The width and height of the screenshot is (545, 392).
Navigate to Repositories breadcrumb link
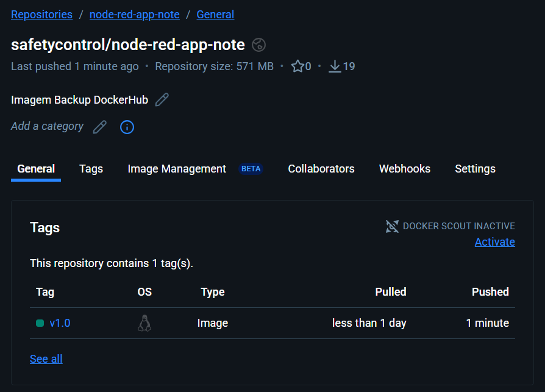41,15
